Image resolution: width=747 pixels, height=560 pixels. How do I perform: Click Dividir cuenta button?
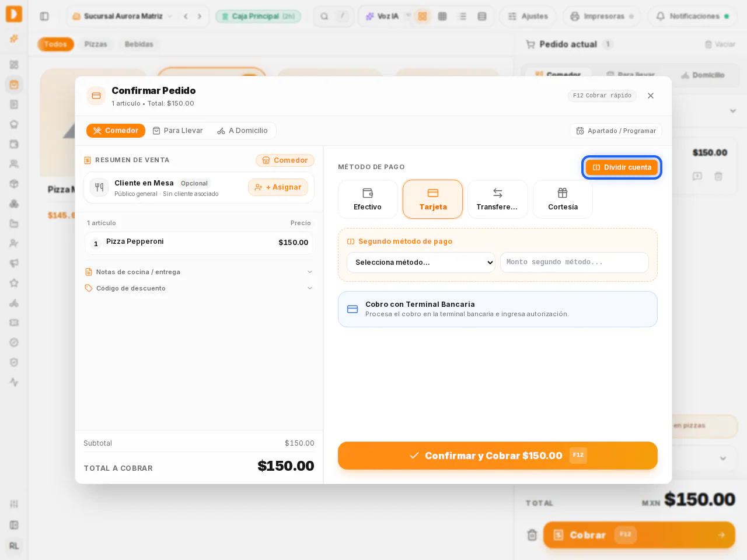(x=622, y=167)
